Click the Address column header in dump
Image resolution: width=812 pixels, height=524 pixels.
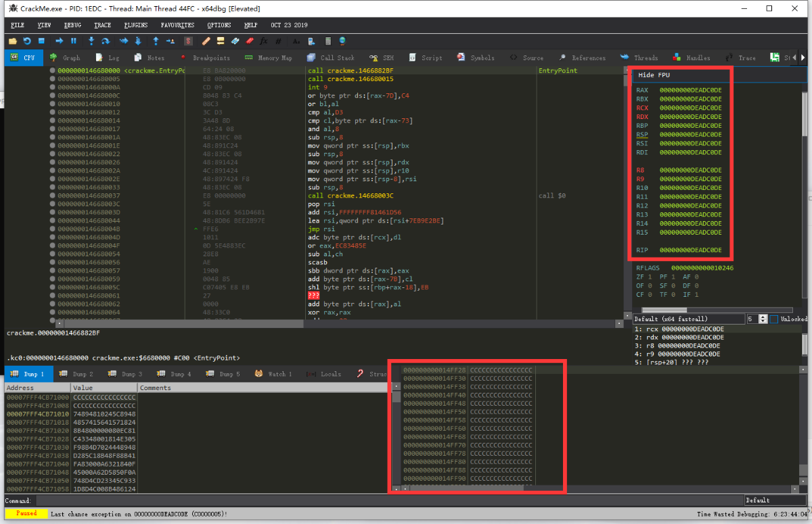(x=37, y=387)
